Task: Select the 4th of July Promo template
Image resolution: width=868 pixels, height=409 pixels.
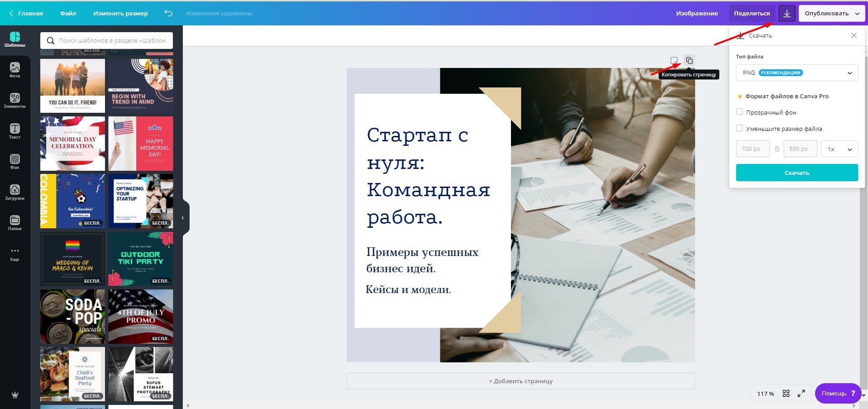Action: [141, 317]
